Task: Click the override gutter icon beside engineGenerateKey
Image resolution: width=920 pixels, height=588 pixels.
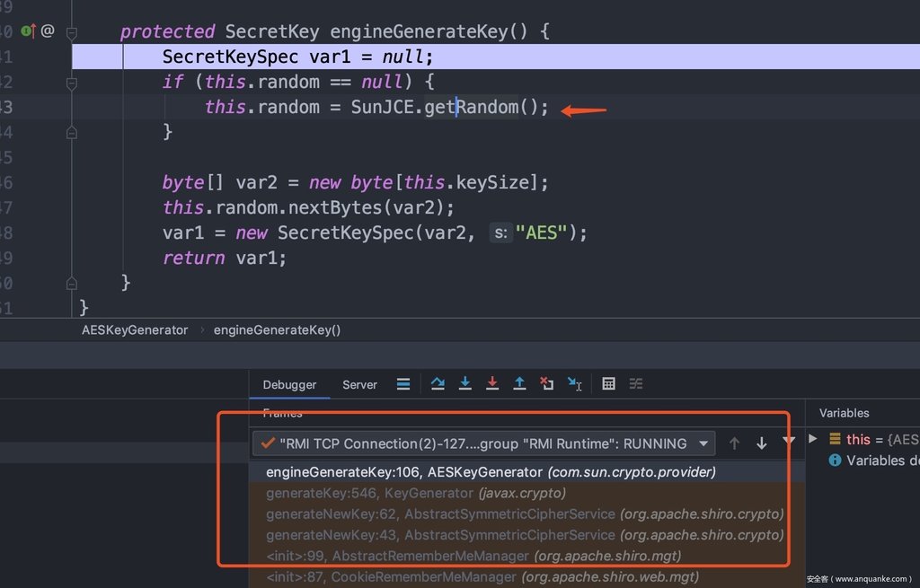Action: pos(29,31)
